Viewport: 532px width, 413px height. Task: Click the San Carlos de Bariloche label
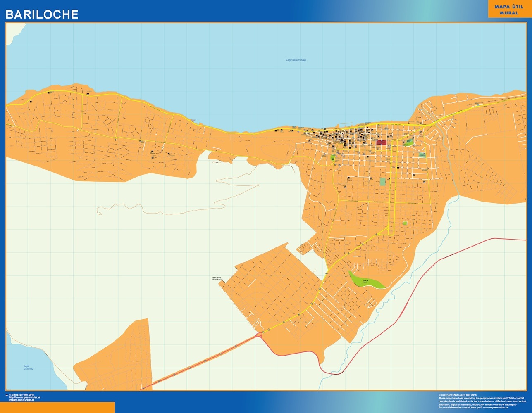tap(217, 278)
